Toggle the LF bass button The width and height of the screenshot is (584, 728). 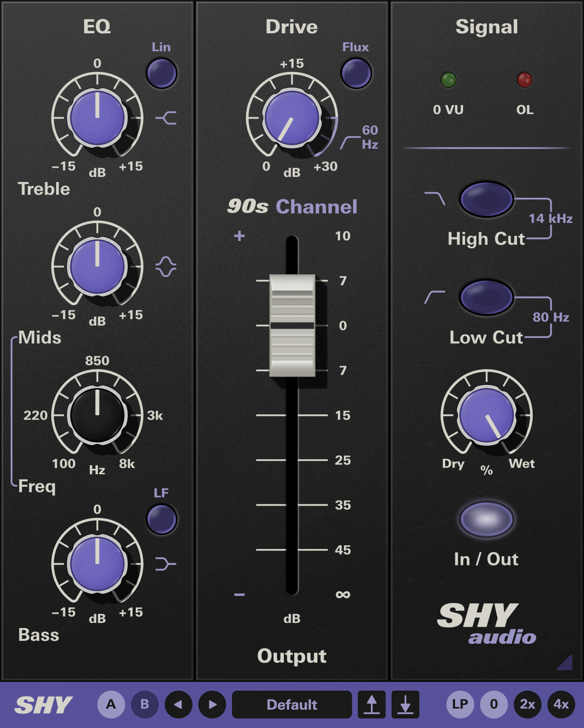point(162,519)
